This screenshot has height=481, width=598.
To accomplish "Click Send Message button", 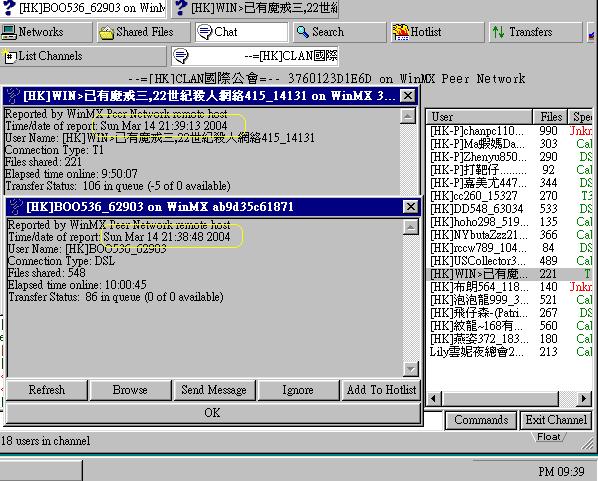I will click(x=214, y=390).
